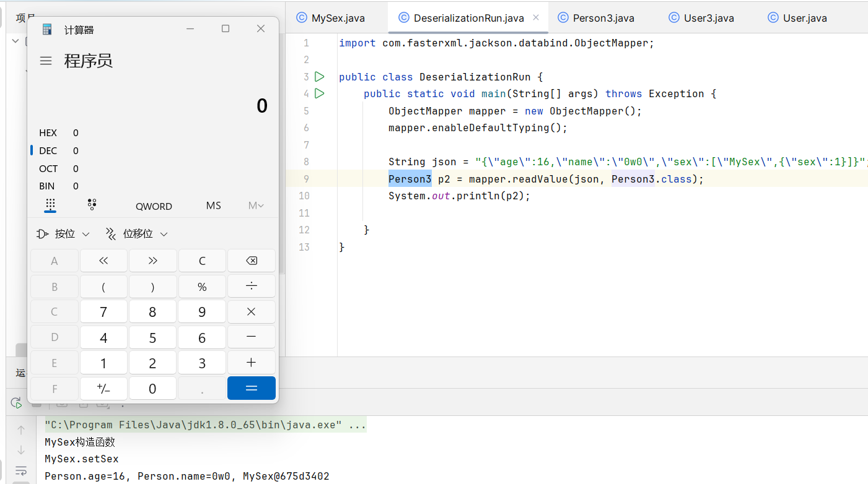Click the calculator display value 0

262,106
